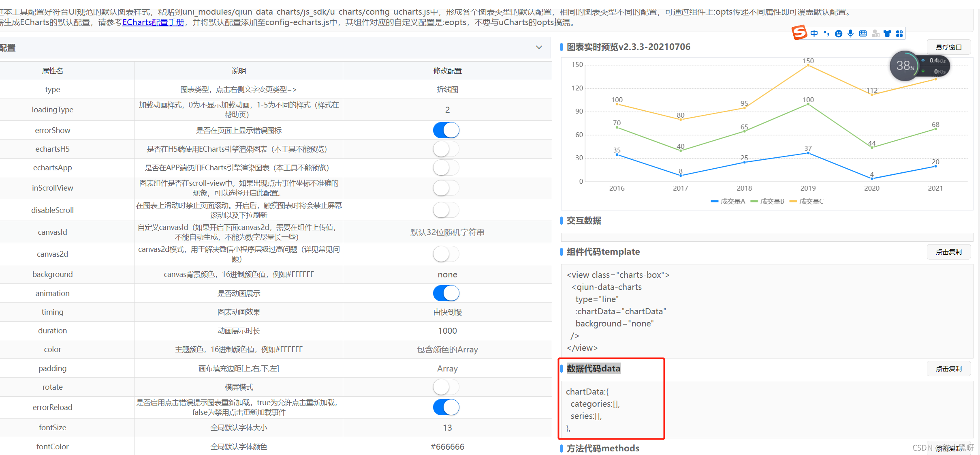Click the type property name cell
This screenshot has width=980, height=455.
[53, 90]
